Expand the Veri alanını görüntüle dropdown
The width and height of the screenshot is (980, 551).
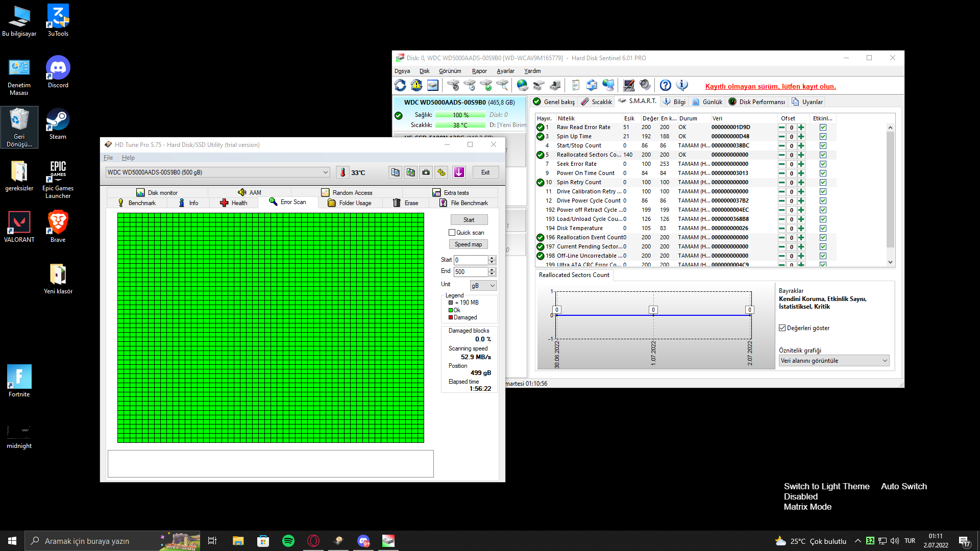[834, 361]
